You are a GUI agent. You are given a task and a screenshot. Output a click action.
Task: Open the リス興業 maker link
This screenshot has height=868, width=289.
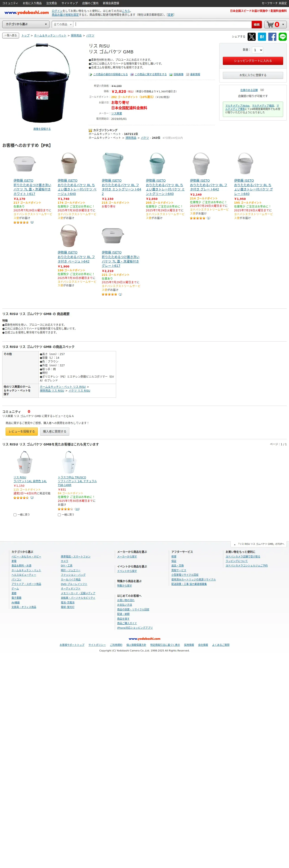coord(116,114)
